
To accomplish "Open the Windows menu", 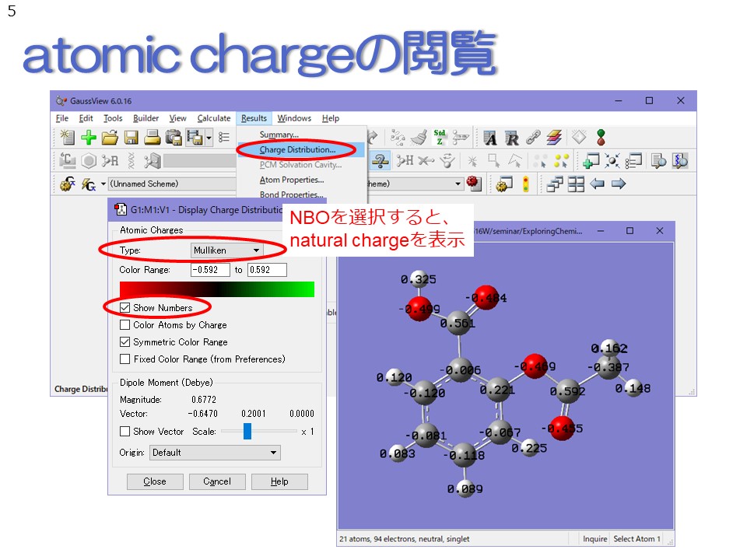I will coord(294,118).
